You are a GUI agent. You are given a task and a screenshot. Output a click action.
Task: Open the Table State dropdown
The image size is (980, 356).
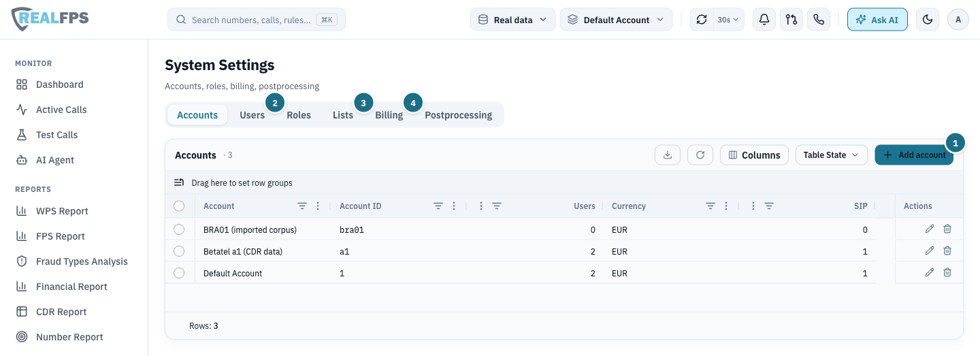[832, 155]
